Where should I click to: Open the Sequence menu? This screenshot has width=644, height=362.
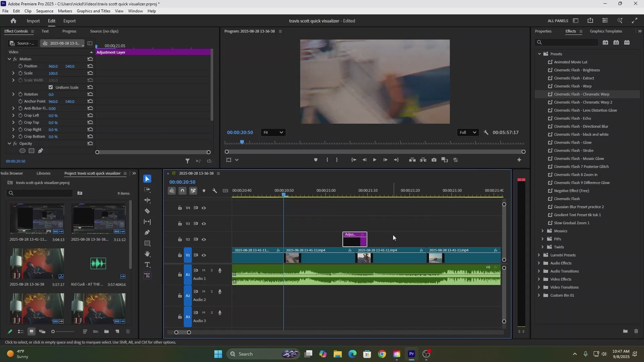click(45, 11)
